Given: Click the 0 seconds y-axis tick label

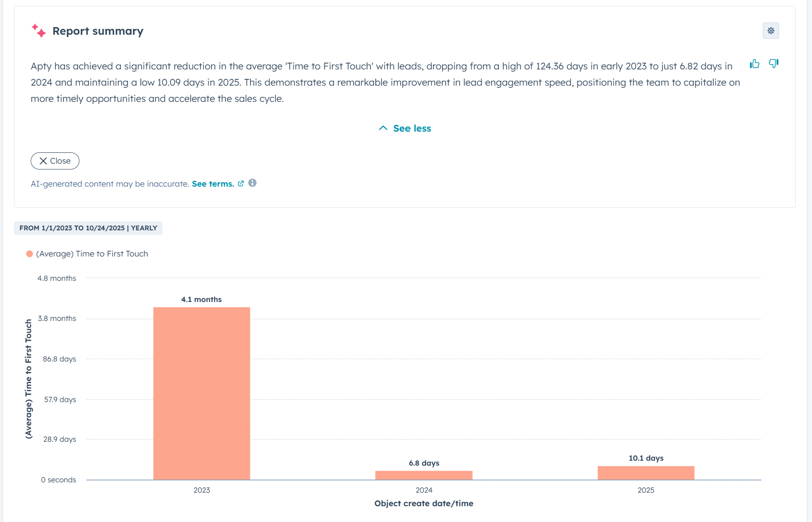Looking at the screenshot, I should [59, 480].
